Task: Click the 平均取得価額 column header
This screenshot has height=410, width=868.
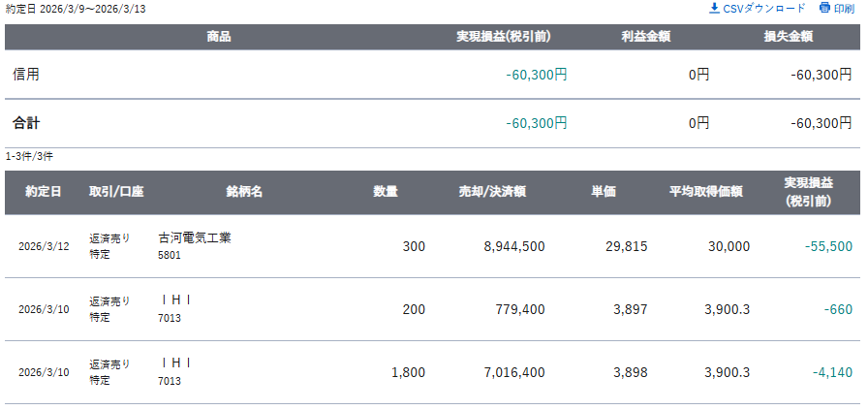Action: coord(705,192)
